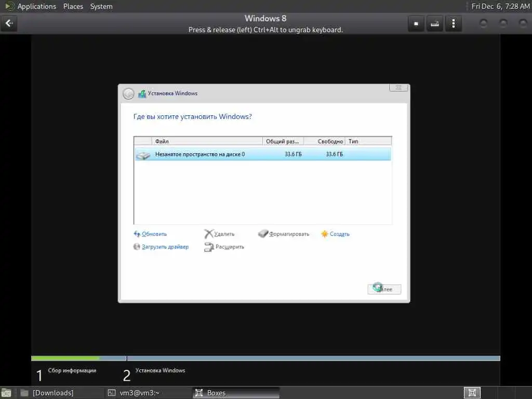Click the Обновить refresh icon

point(137,234)
